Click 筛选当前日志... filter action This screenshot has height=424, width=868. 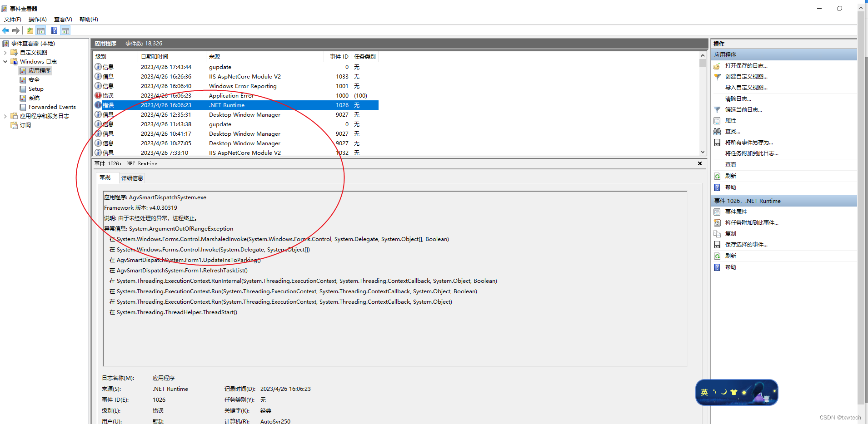(x=743, y=110)
